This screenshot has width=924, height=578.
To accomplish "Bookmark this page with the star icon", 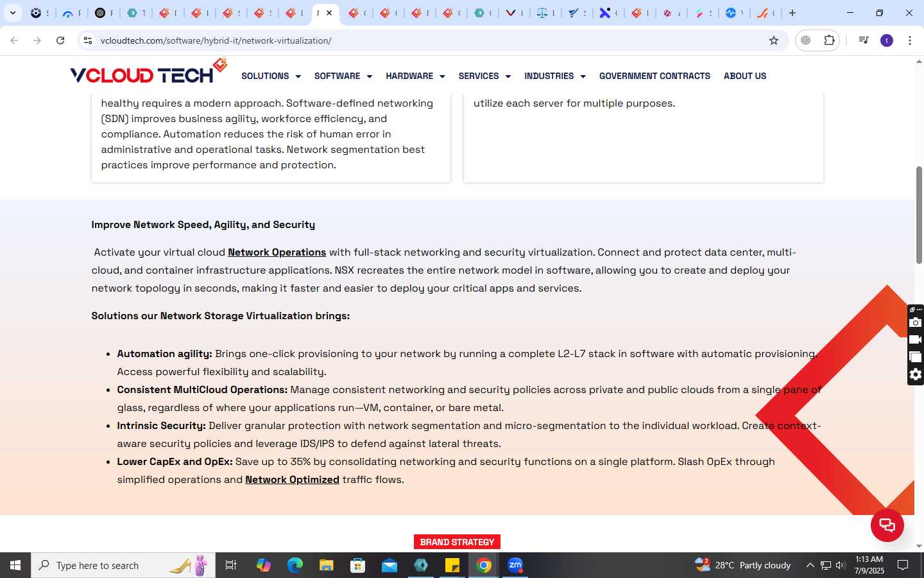I will click(x=774, y=40).
